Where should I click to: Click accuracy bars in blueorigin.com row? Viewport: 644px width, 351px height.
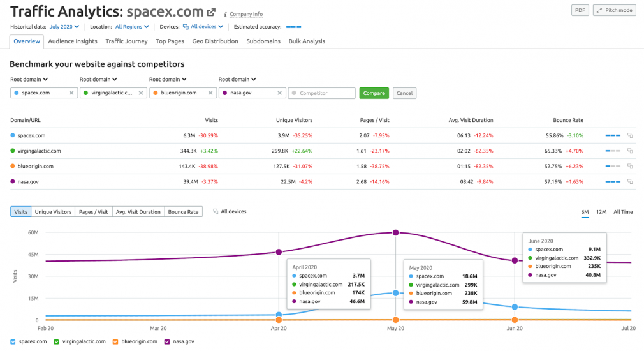(613, 166)
